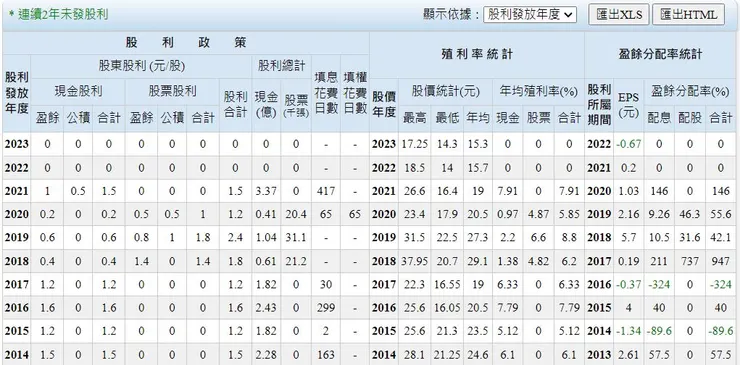Screen dimensions: 740x365
Task: Select the 2019 dividend year row label
Action: [x=17, y=238]
